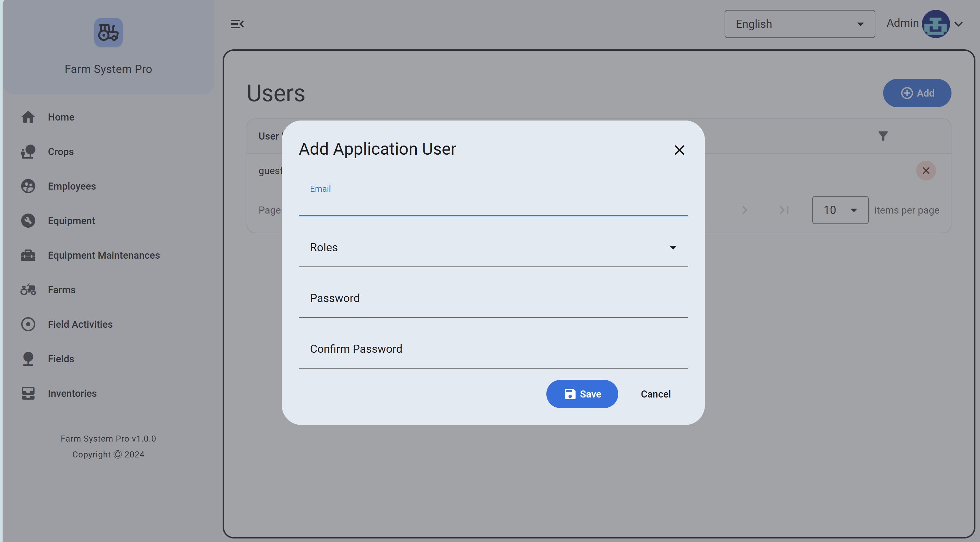Navigate to Equipment Maintenances
Viewport: 980px width, 542px height.
point(104,255)
